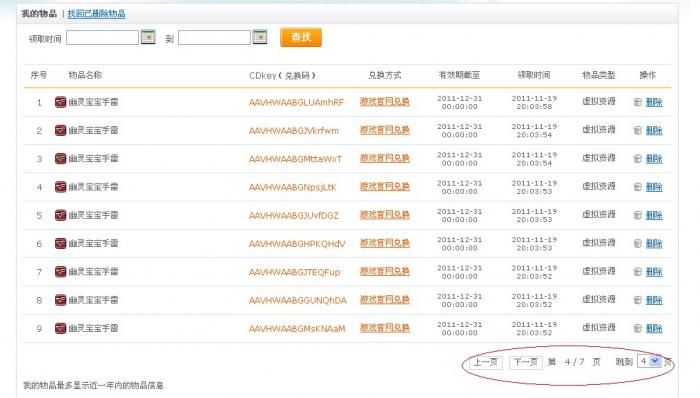Click 删除 link in row 8
Viewport: 700px width, 398px height.
(654, 300)
